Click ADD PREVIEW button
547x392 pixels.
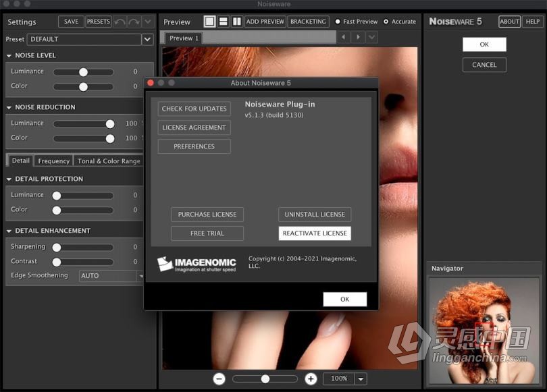tap(265, 22)
